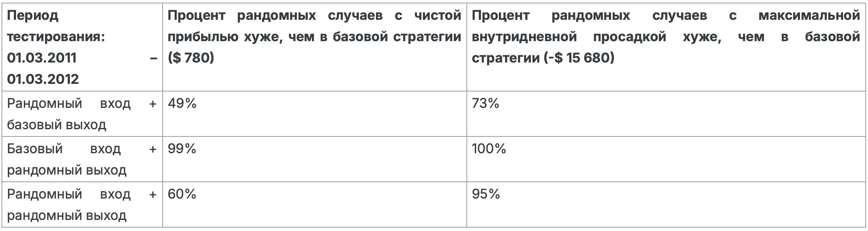This screenshot has width=868, height=231.
Task: Select the 60% cell
Action: (x=315, y=205)
